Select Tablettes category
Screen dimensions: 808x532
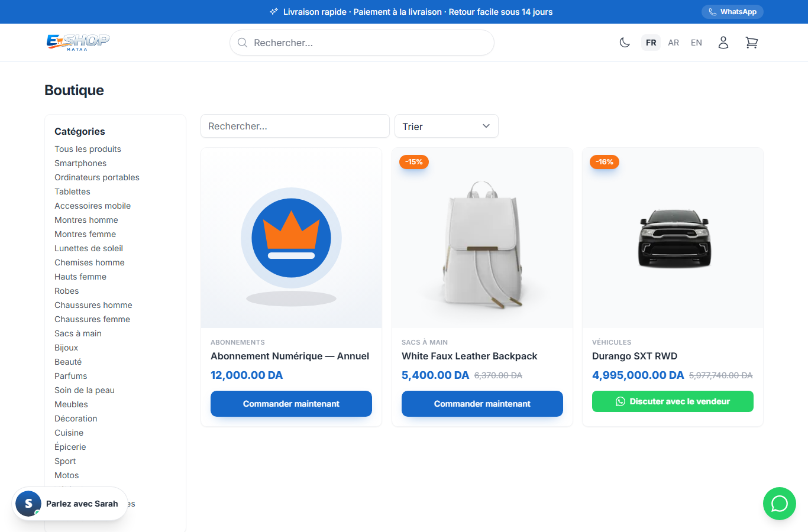tap(72, 192)
